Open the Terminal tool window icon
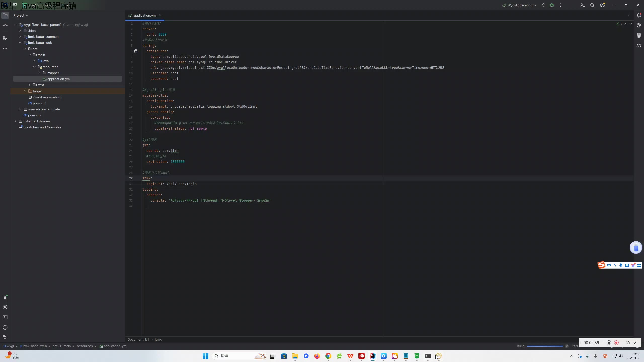The width and height of the screenshot is (644, 362). 5,317
